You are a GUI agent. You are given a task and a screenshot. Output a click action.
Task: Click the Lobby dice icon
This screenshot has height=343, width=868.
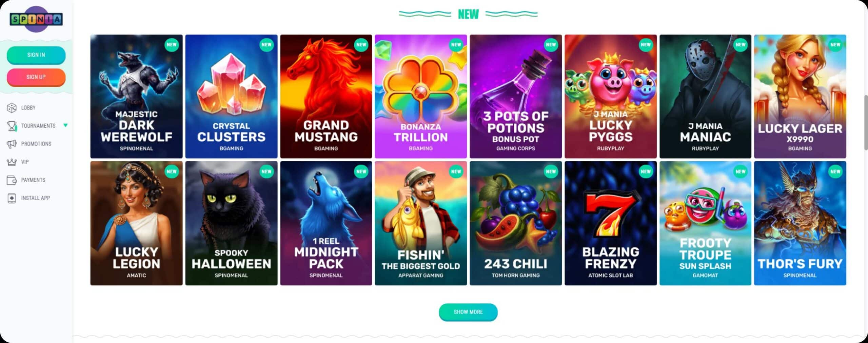[x=12, y=108]
